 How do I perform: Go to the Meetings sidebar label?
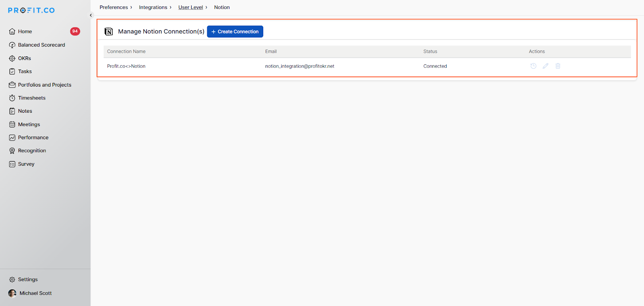(29, 124)
